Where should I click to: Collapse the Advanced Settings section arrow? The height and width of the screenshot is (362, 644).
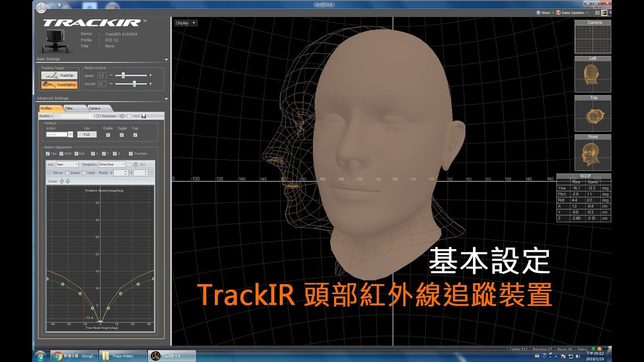(x=166, y=99)
